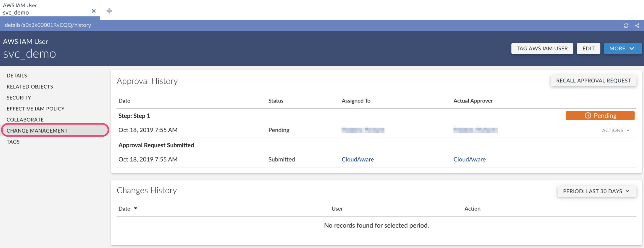Click the share icon in URL bar

tap(637, 26)
